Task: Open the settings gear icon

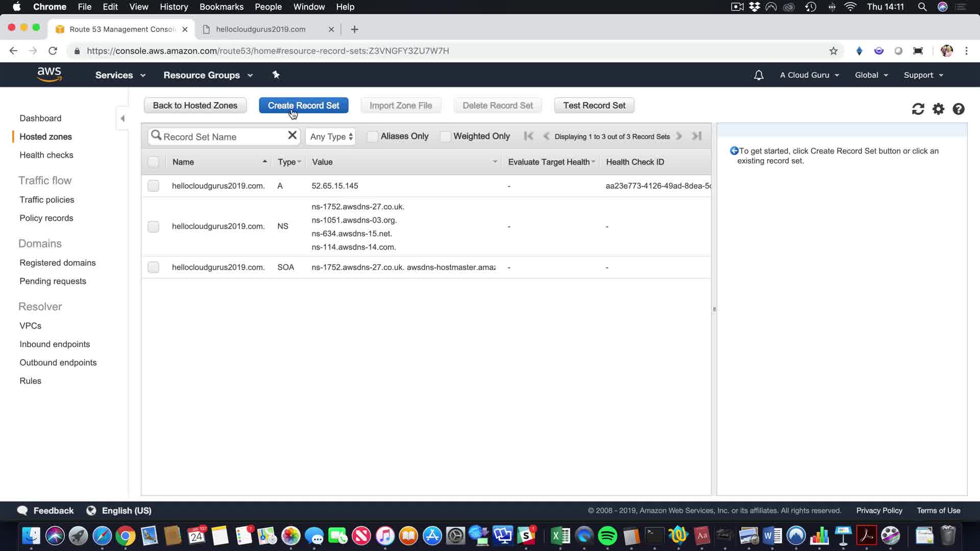Action: (x=938, y=109)
